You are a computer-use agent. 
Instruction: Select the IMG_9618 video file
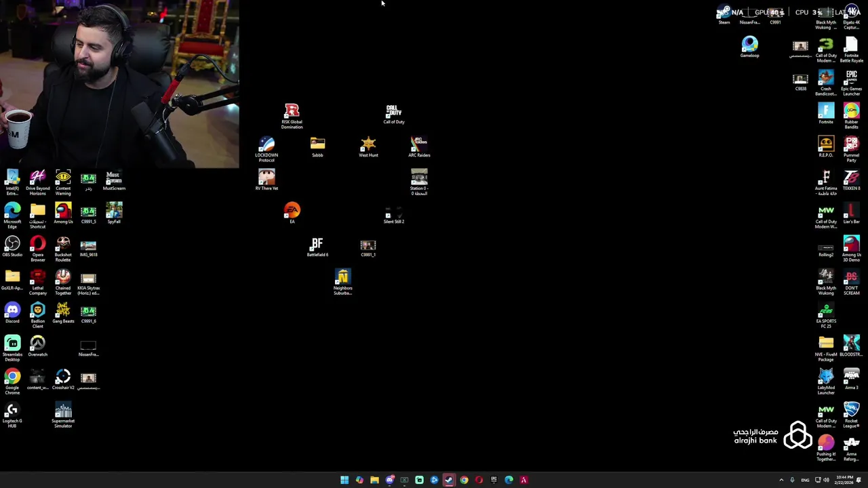click(x=88, y=247)
